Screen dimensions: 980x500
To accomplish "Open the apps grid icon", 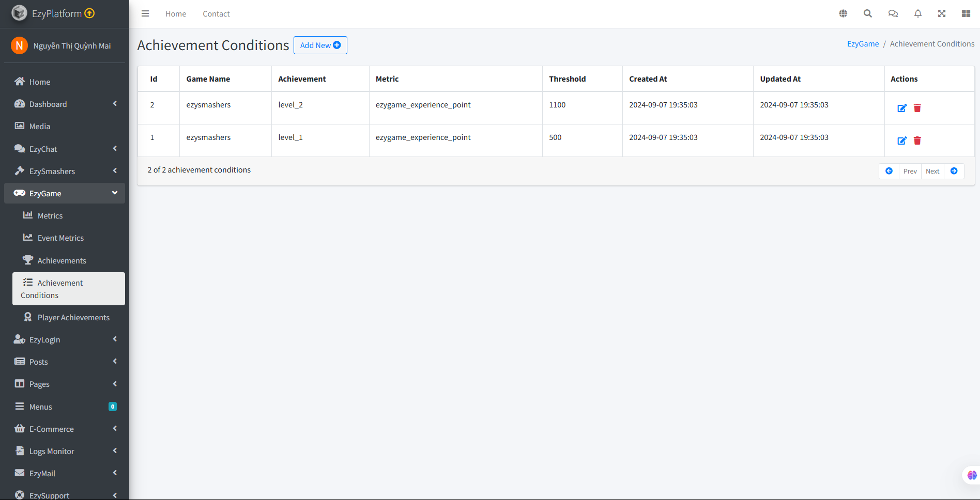I will (966, 13).
